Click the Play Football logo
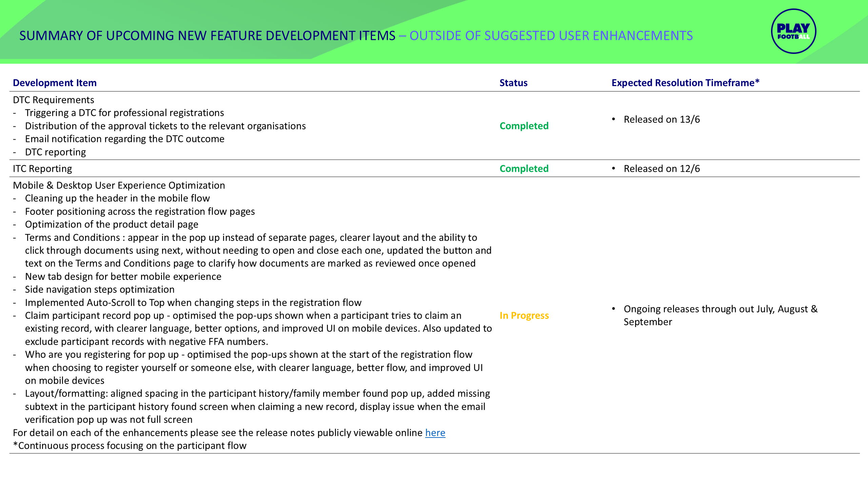The height and width of the screenshot is (488, 868). (793, 32)
